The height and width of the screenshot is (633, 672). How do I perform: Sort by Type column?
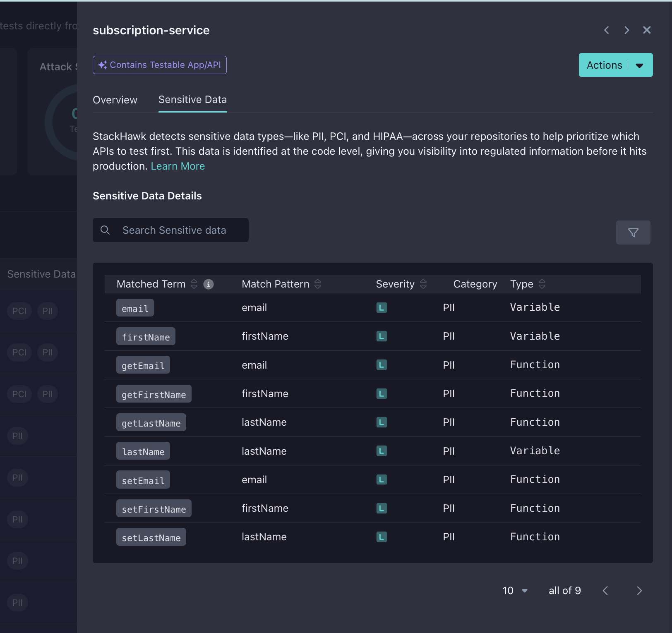(x=542, y=284)
